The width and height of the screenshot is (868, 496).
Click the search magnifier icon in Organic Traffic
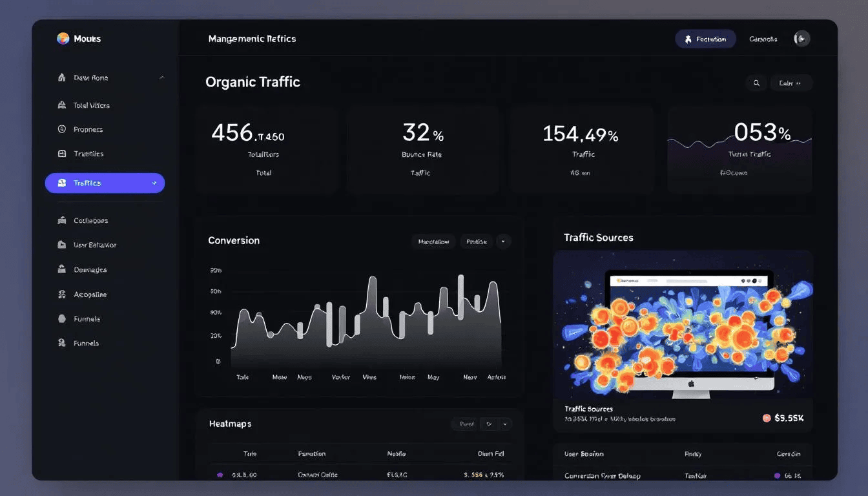pyautogui.click(x=756, y=83)
